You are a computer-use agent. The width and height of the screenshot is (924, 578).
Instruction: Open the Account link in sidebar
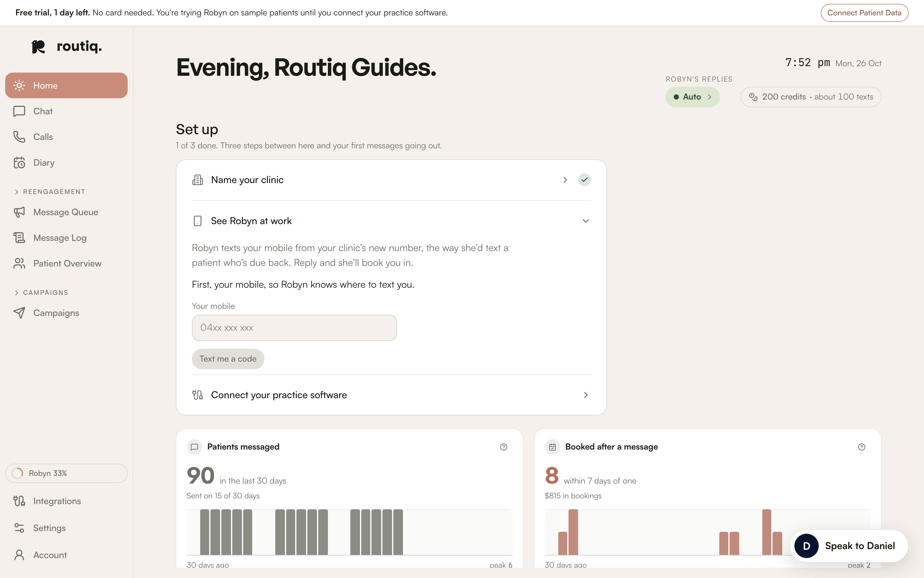click(x=66, y=555)
